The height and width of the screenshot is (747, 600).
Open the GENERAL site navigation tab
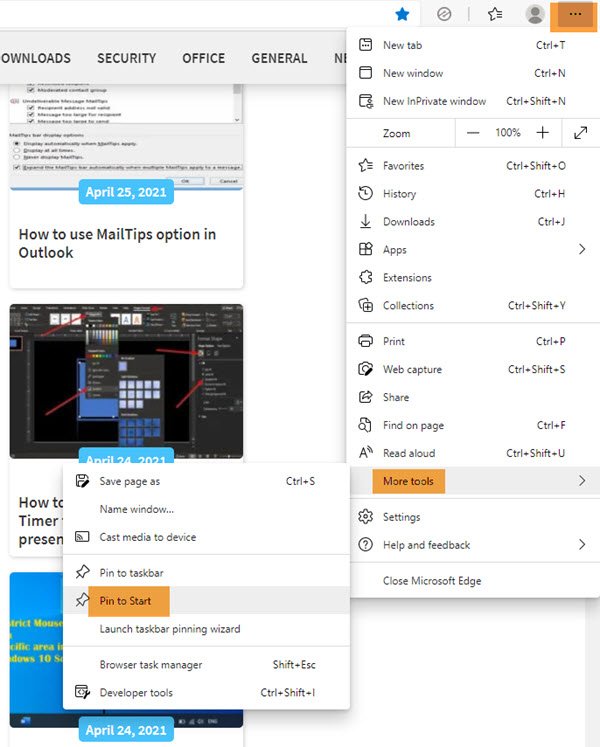[x=279, y=58]
